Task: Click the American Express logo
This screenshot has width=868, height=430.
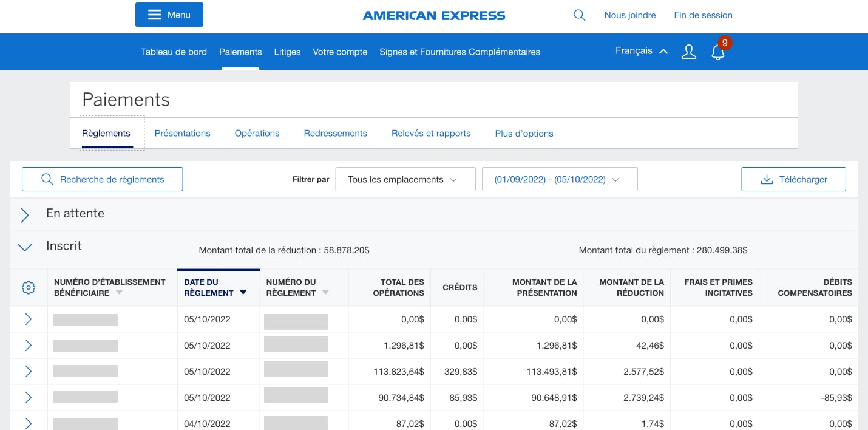Action: point(433,15)
